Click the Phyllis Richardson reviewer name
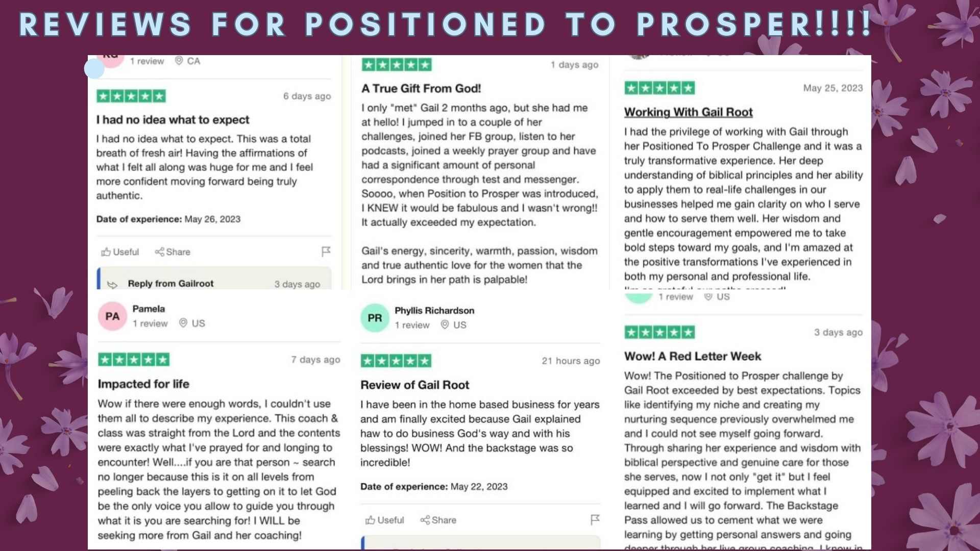 434,310
